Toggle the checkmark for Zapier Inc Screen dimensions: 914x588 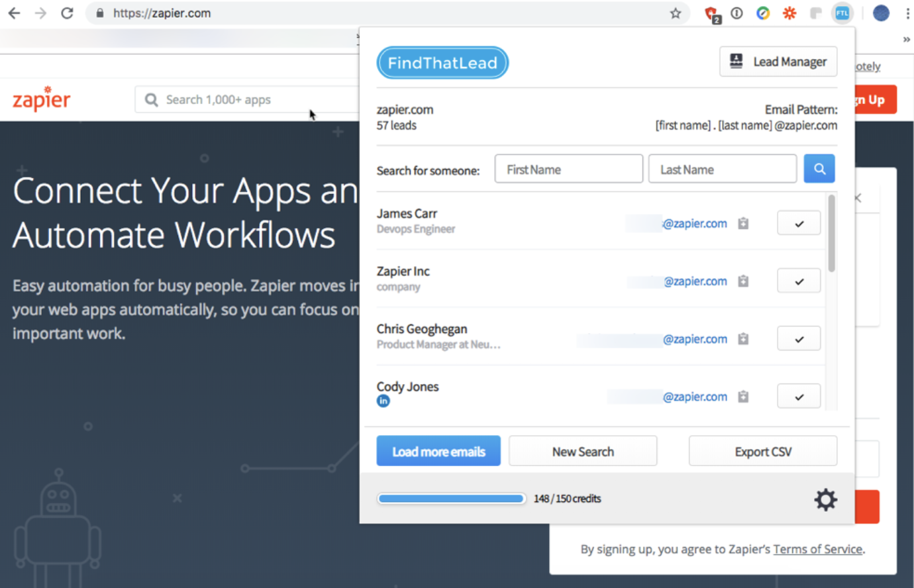click(x=799, y=281)
